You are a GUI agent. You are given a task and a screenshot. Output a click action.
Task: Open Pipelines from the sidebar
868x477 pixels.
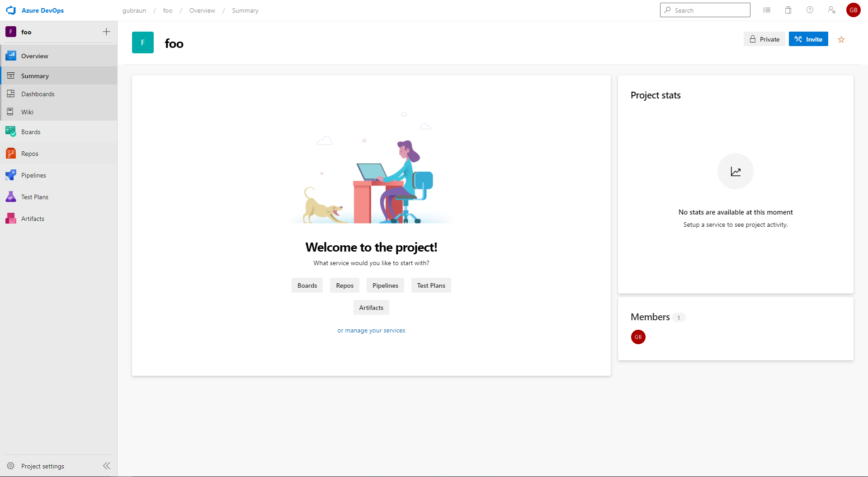click(x=34, y=175)
